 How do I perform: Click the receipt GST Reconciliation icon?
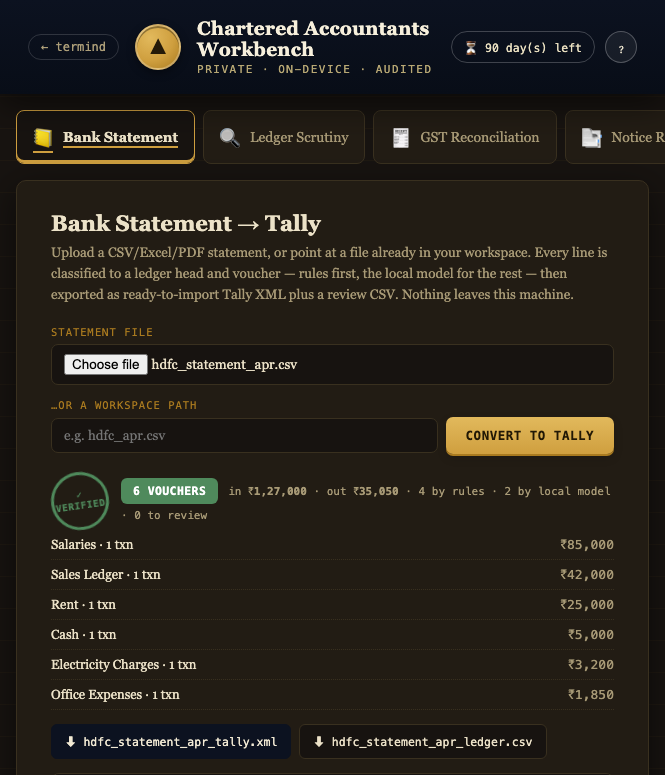tap(400, 137)
